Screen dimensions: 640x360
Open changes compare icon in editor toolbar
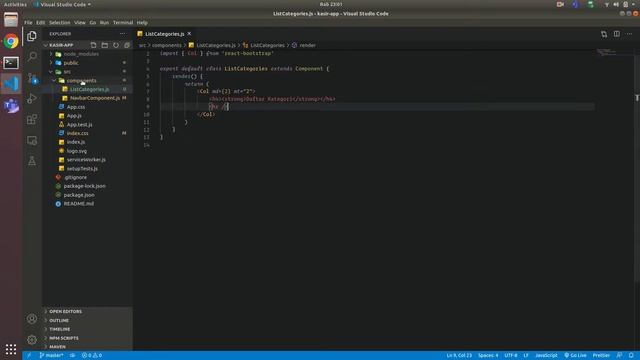604,34
